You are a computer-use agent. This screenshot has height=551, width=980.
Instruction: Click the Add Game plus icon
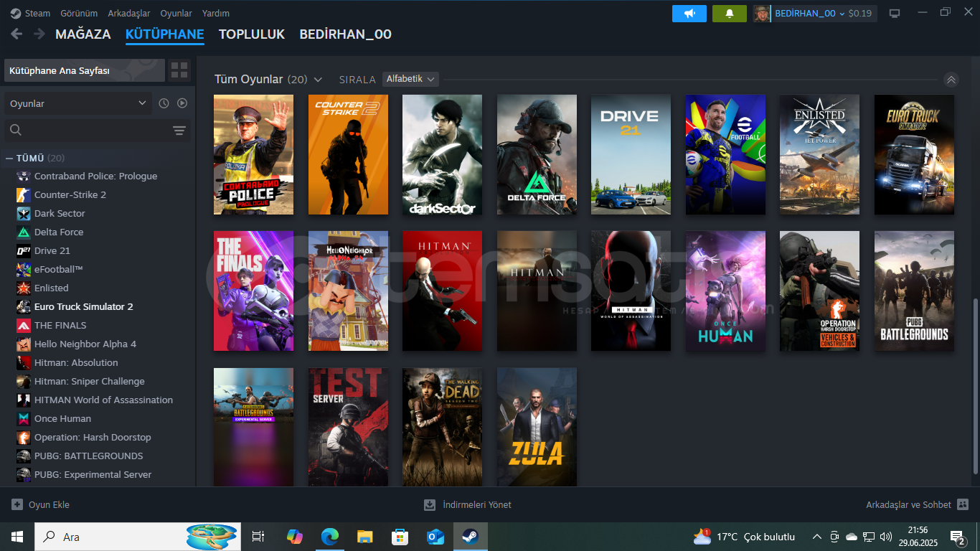(x=17, y=504)
